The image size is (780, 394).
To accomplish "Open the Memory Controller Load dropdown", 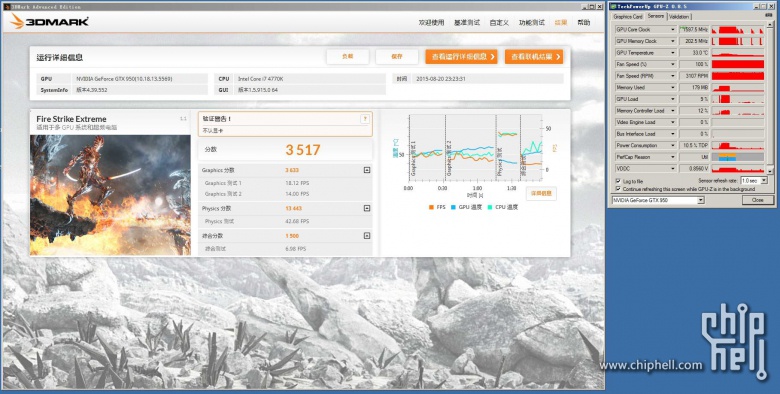I will [x=673, y=110].
